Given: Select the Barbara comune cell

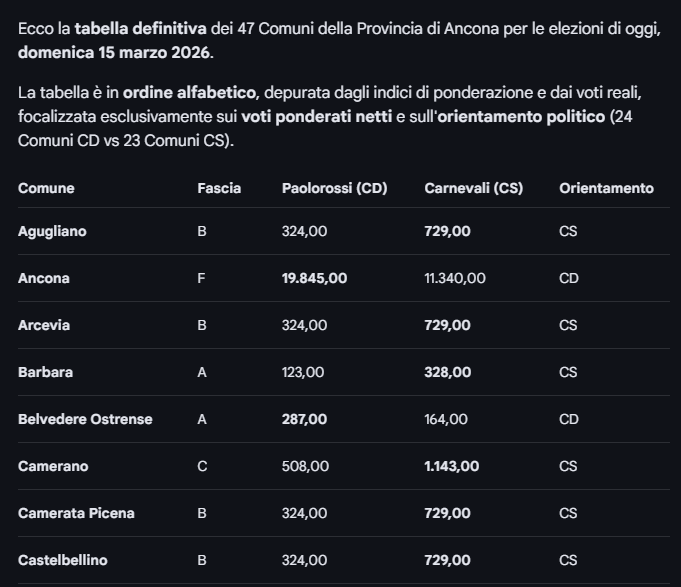Looking at the screenshot, I should click(45, 372).
